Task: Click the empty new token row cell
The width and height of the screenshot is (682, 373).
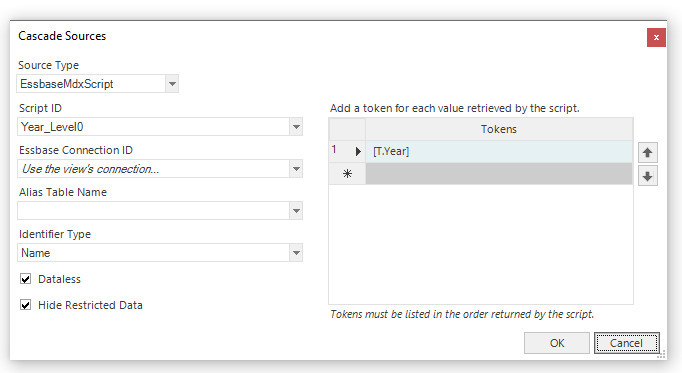Action: pos(499,174)
